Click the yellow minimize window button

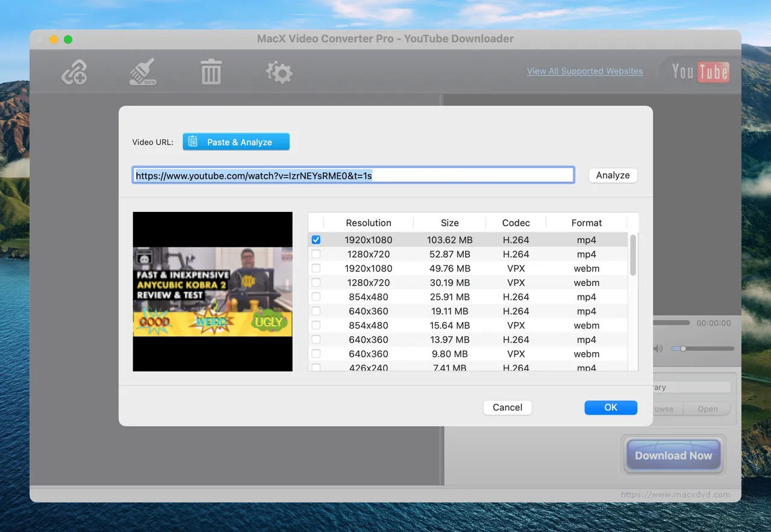tap(54, 39)
